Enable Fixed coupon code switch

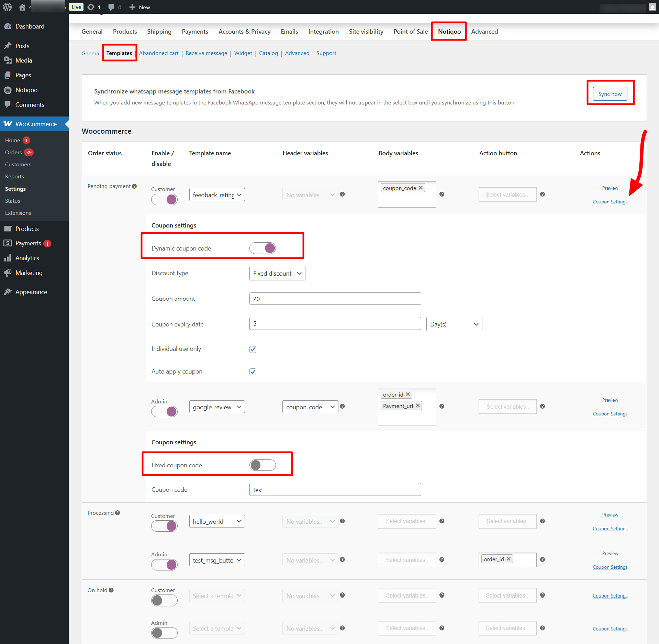click(263, 465)
